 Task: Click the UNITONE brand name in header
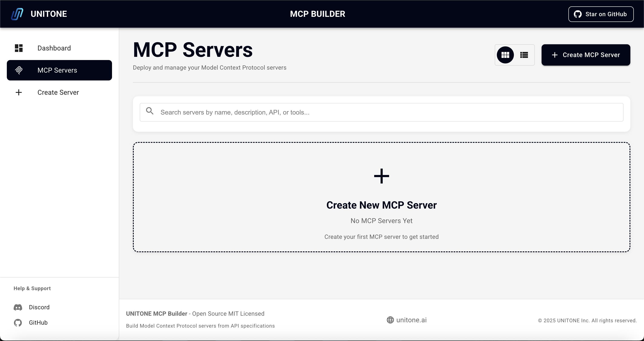click(x=49, y=14)
